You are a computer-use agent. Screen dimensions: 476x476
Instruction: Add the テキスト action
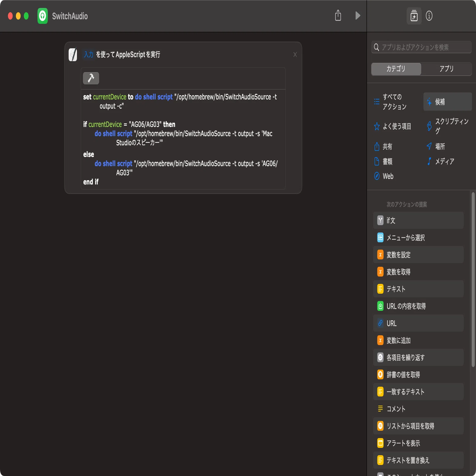click(x=418, y=289)
